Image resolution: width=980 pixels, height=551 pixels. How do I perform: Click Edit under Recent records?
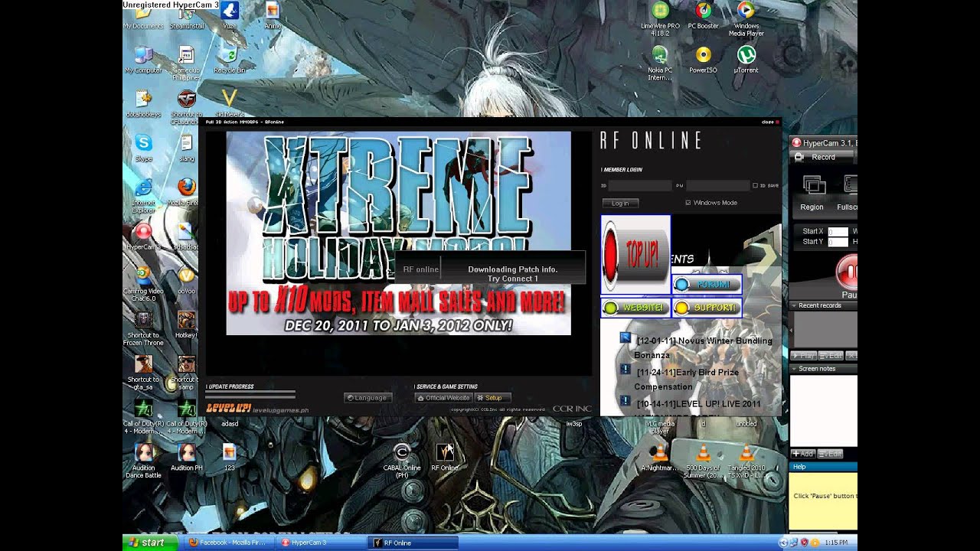(831, 356)
